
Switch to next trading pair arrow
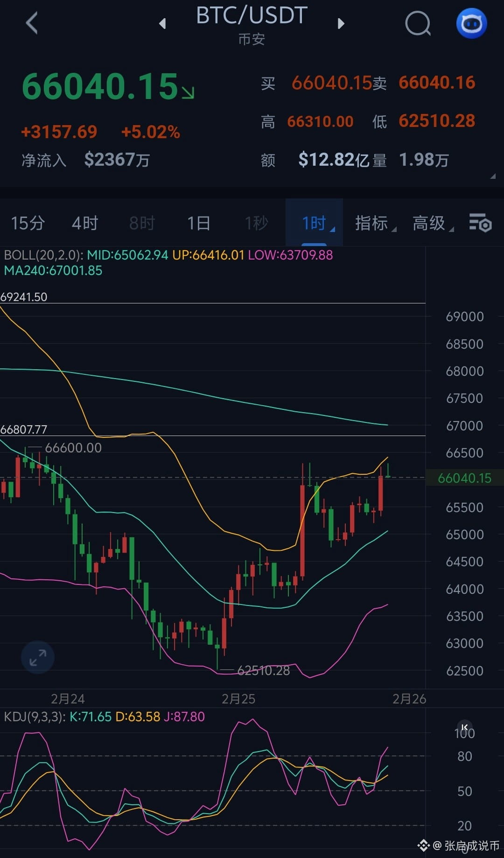tap(341, 23)
